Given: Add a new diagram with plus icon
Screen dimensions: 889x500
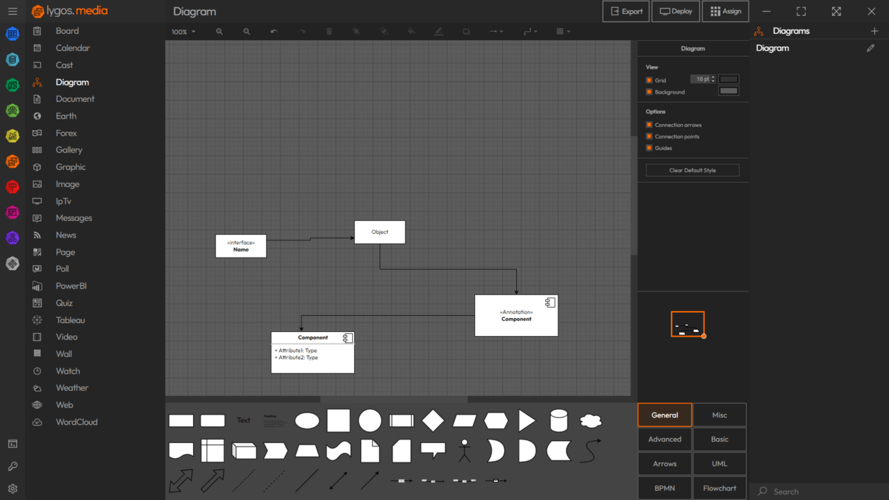Looking at the screenshot, I should tap(874, 31).
